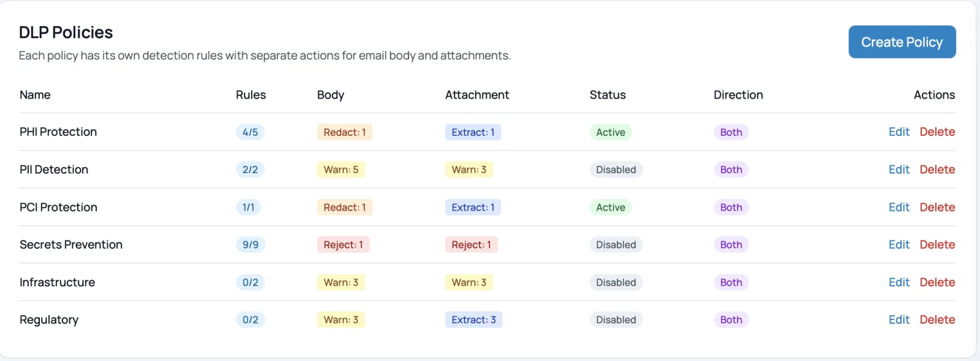The image size is (980, 361).
Task: Delete the Infrastructure policy
Action: tap(937, 282)
